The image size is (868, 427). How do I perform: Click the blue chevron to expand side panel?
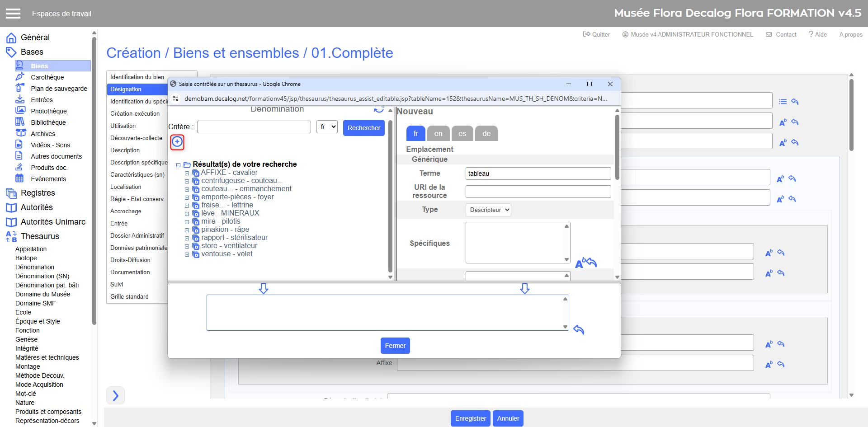(115, 396)
